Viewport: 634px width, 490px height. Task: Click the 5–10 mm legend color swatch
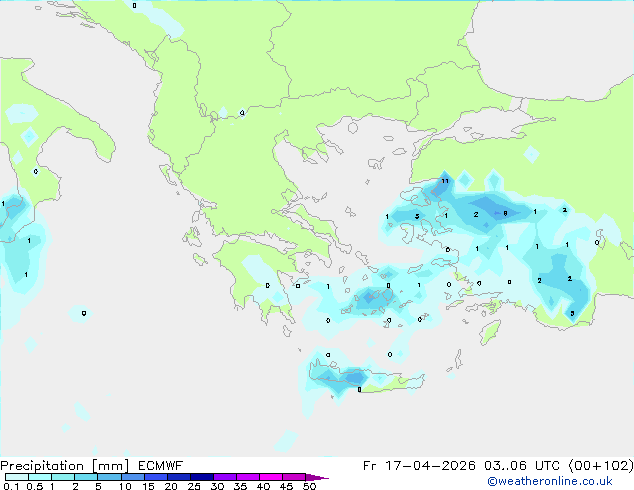(109, 477)
